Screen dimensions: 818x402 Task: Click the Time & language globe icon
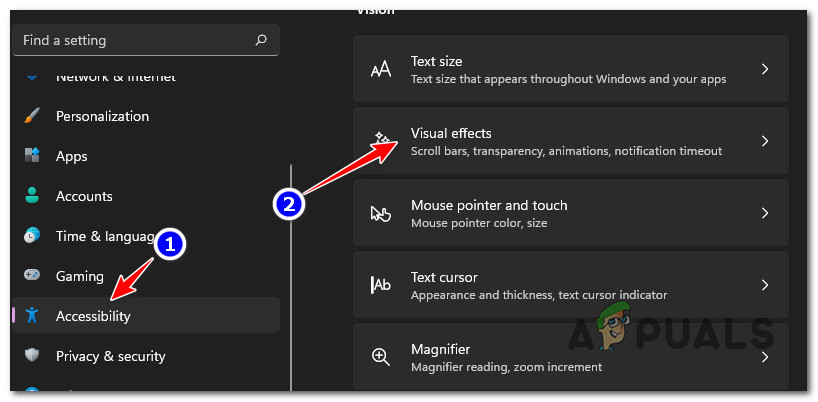(32, 236)
